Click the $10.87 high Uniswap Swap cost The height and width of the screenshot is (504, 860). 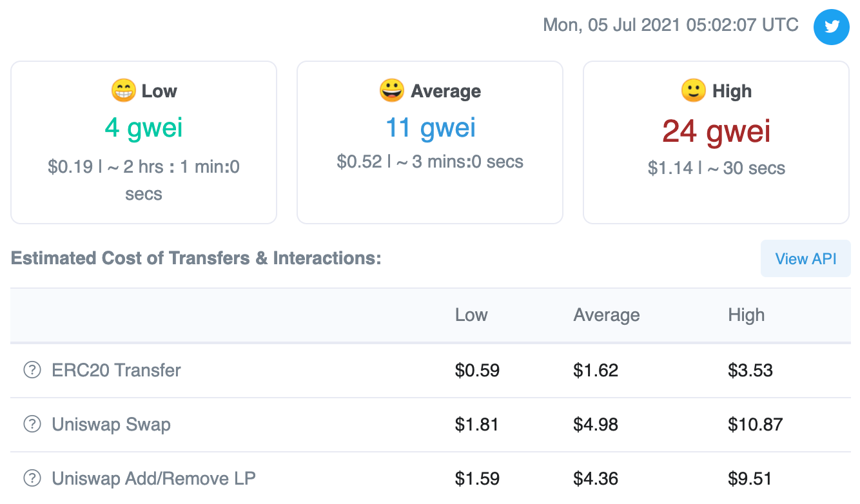click(756, 425)
